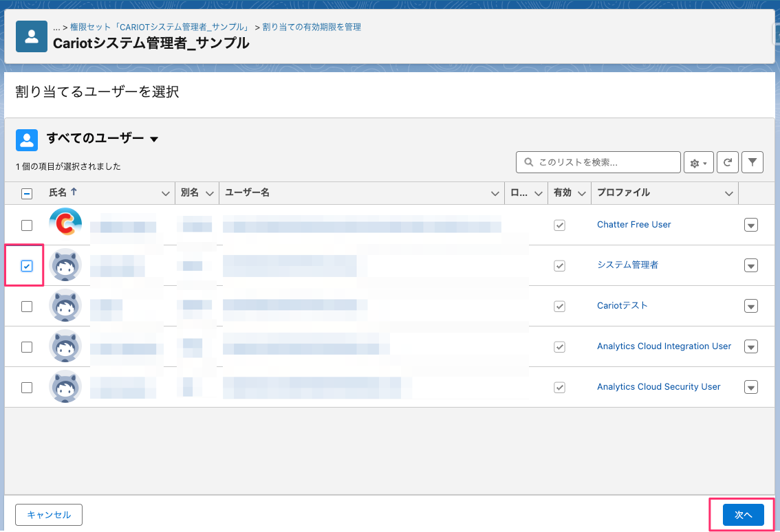780x532 pixels.
Task: Click 有効 checkbox in Cariotテスト row
Action: pyautogui.click(x=560, y=307)
